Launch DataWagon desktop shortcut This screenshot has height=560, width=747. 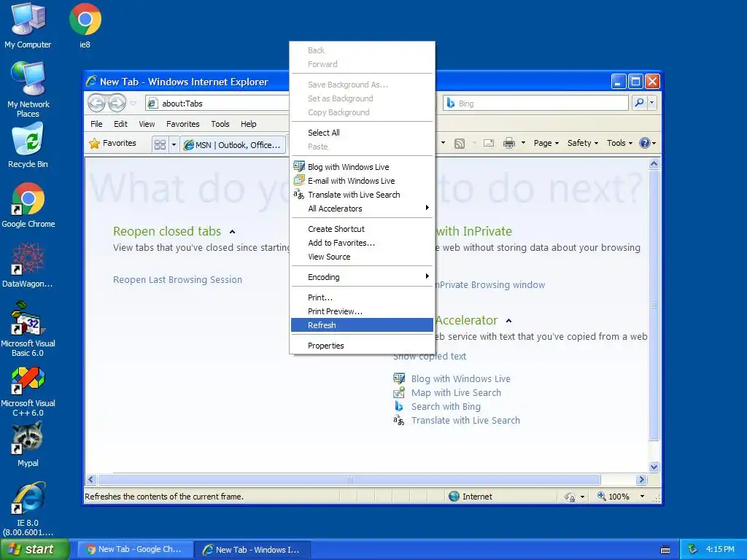click(x=28, y=265)
